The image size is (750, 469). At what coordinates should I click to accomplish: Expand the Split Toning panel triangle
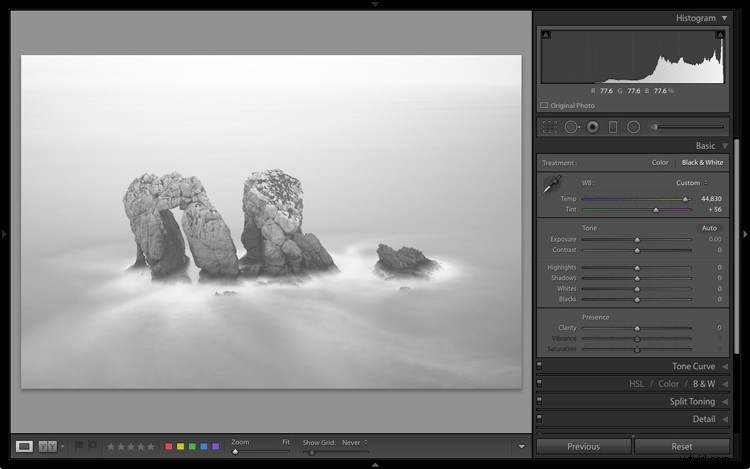click(x=725, y=402)
